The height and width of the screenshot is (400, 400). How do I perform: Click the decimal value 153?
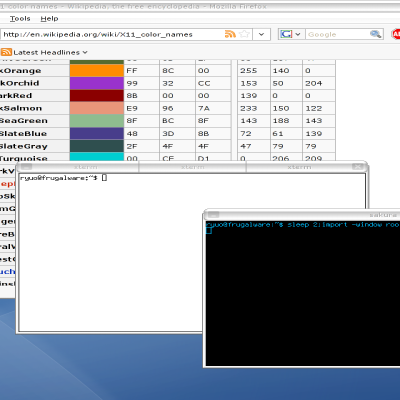[249, 83]
